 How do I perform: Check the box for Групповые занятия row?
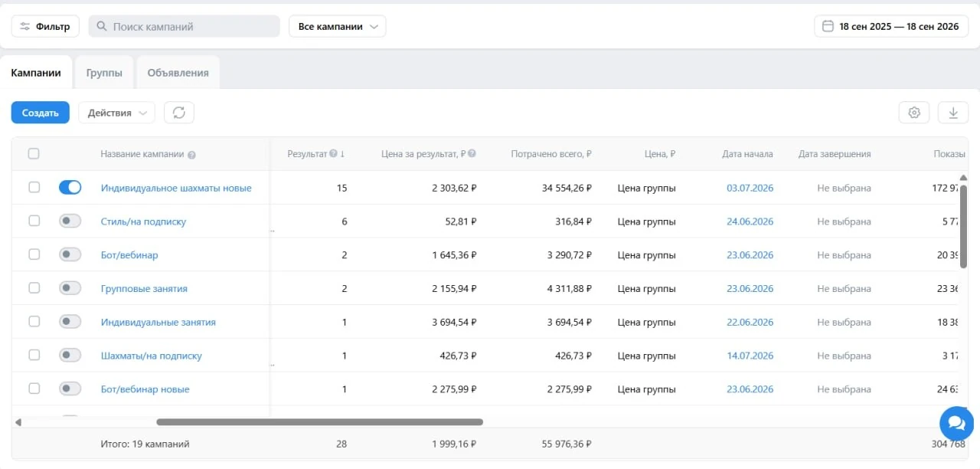click(34, 288)
